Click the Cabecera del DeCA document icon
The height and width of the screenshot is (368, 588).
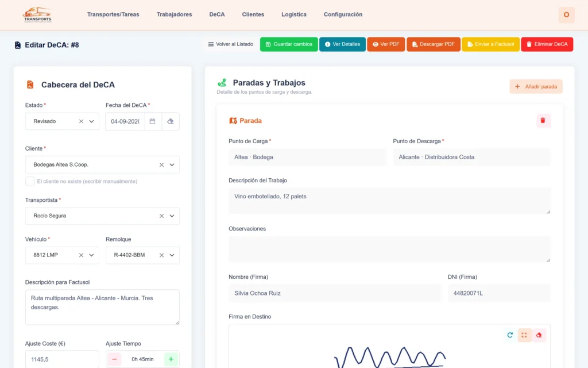coord(30,85)
